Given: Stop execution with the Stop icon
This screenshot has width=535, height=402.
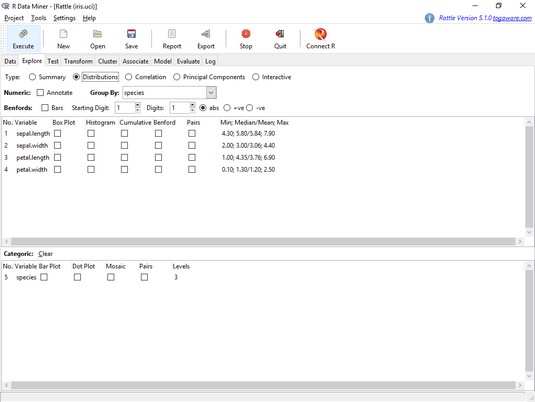Looking at the screenshot, I should click(x=246, y=39).
